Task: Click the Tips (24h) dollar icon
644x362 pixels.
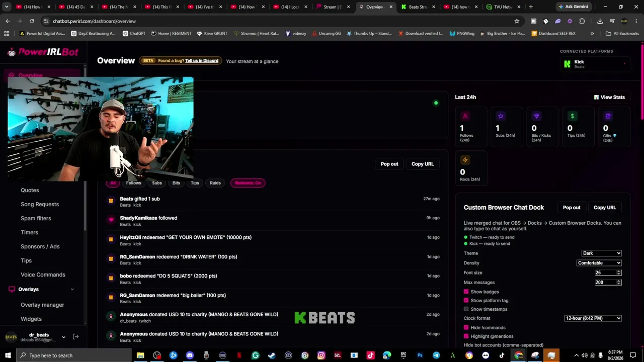Action: (572, 116)
